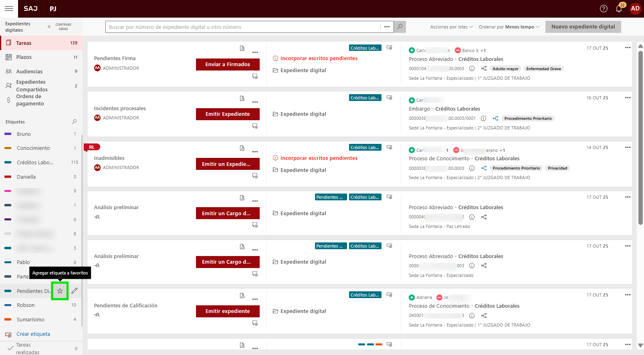Open document icon on Pendientes Firma card
This screenshot has height=355, width=644.
pyautogui.click(x=242, y=48)
